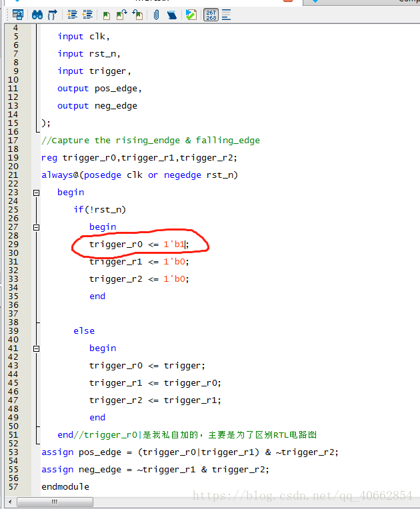Click the 'reg trigger_r0,trigger_r1,trigger_r2;' line
This screenshot has width=420, height=509.
coord(139,158)
